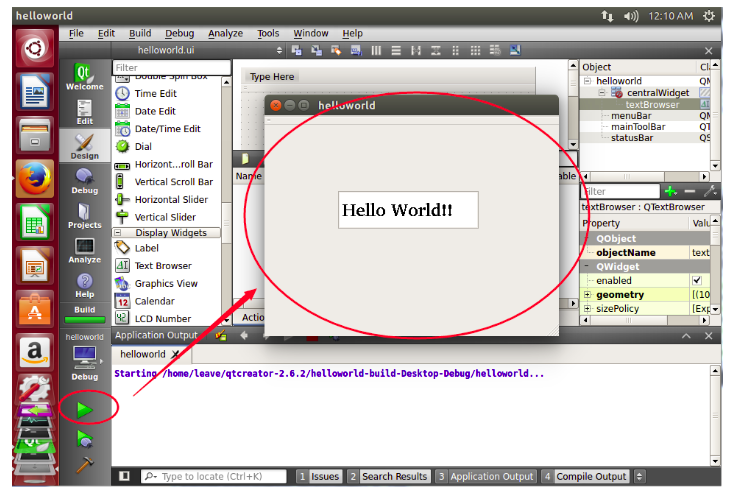
Task: Apply Lay Out Vertically from the toolbar
Action: 396,50
